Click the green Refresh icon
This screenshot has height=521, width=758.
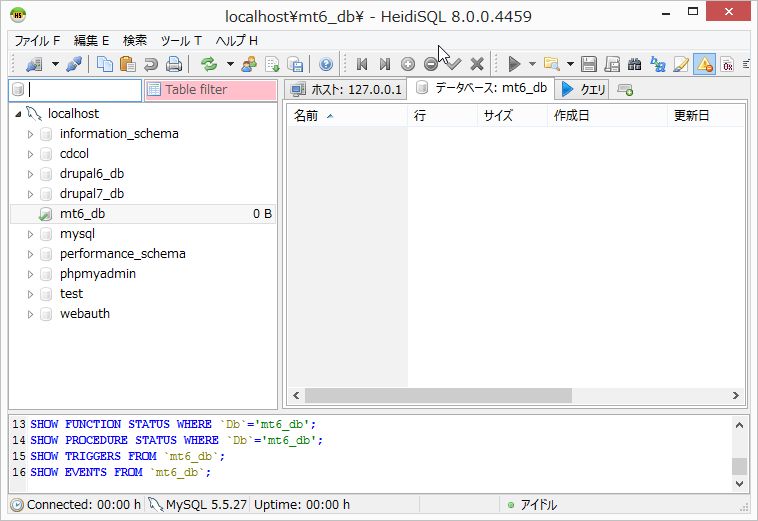[x=209, y=64]
